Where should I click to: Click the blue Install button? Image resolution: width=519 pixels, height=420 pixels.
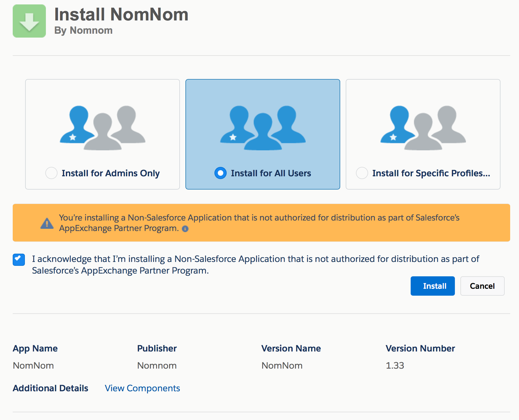(x=433, y=286)
